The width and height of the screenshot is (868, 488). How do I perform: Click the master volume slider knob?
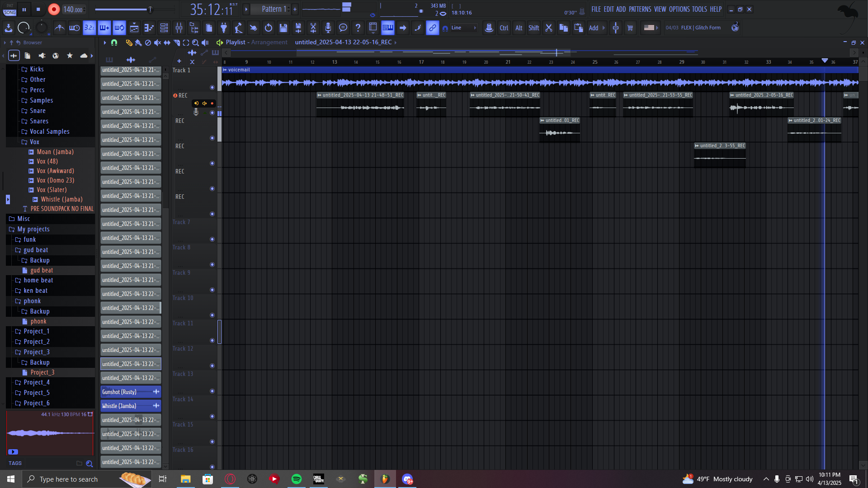tap(150, 9)
